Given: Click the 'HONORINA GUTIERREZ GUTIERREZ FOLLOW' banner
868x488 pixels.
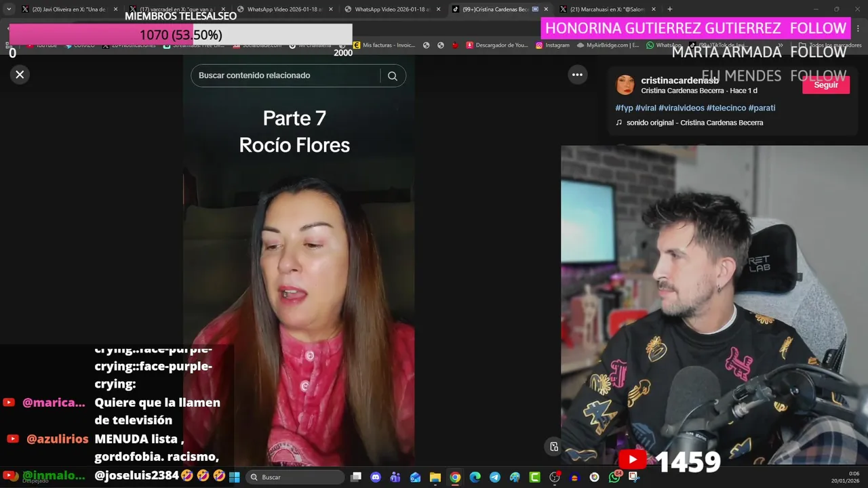Looking at the screenshot, I should [x=696, y=28].
